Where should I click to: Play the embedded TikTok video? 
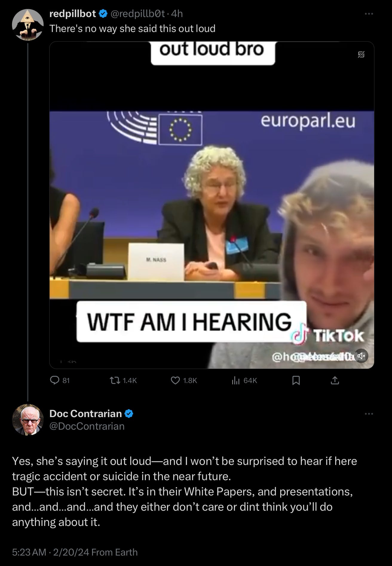click(212, 205)
